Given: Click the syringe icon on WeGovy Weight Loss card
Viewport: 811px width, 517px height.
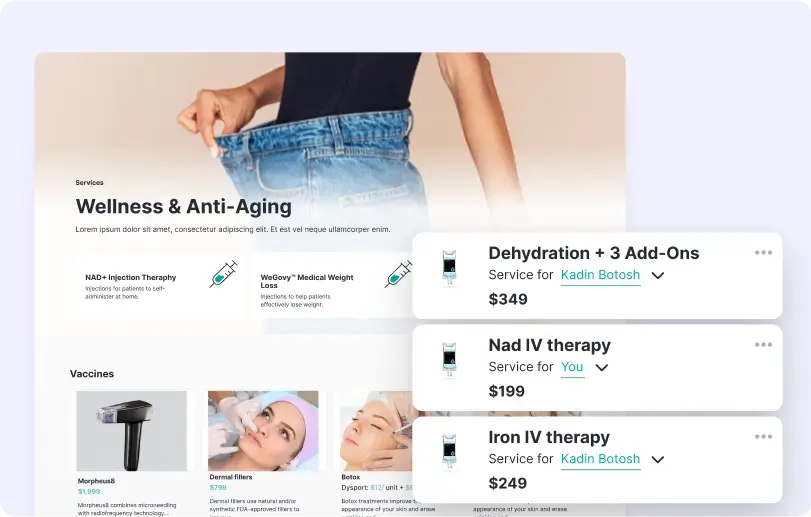Looking at the screenshot, I should tap(398, 274).
